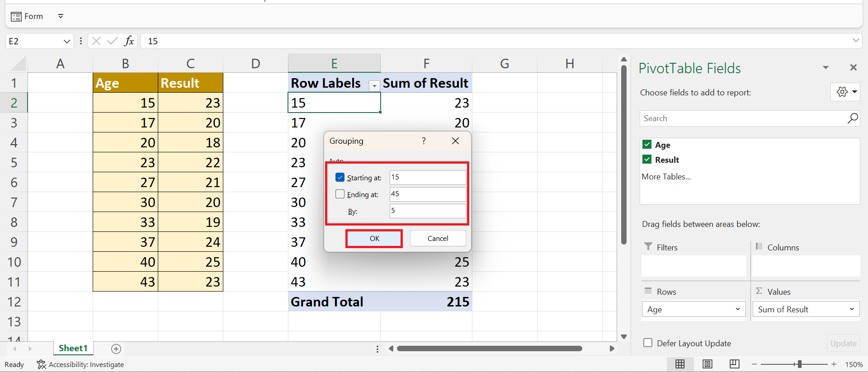Toggle the Defer Layout Update checkbox
Viewport: 868px width, 372px height.
(x=648, y=343)
